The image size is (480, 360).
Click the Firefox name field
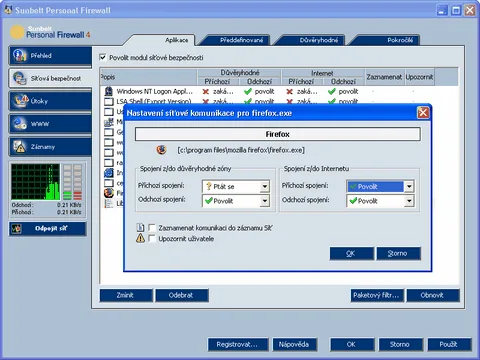tap(278, 134)
